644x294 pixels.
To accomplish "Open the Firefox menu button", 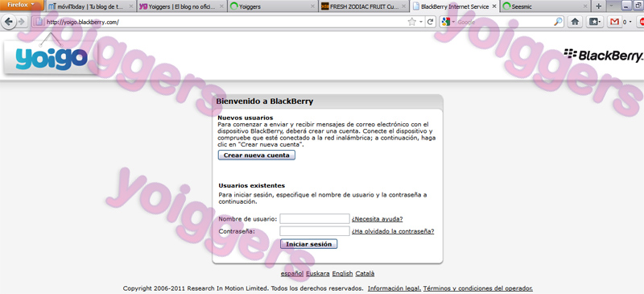I will (22, 6).
